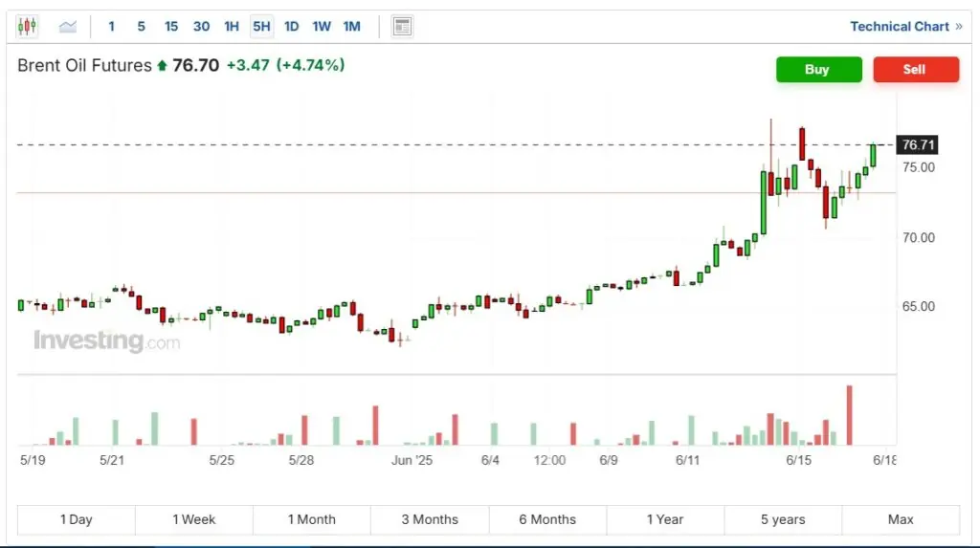Click the latest green candlestick at 76.71
Viewport: 980px width, 548px height.
click(873, 156)
